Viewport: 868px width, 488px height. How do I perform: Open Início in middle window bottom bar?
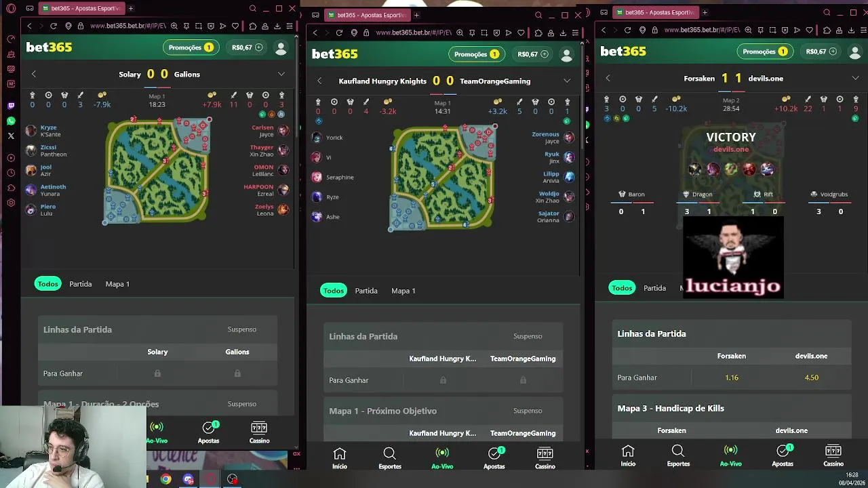point(340,458)
